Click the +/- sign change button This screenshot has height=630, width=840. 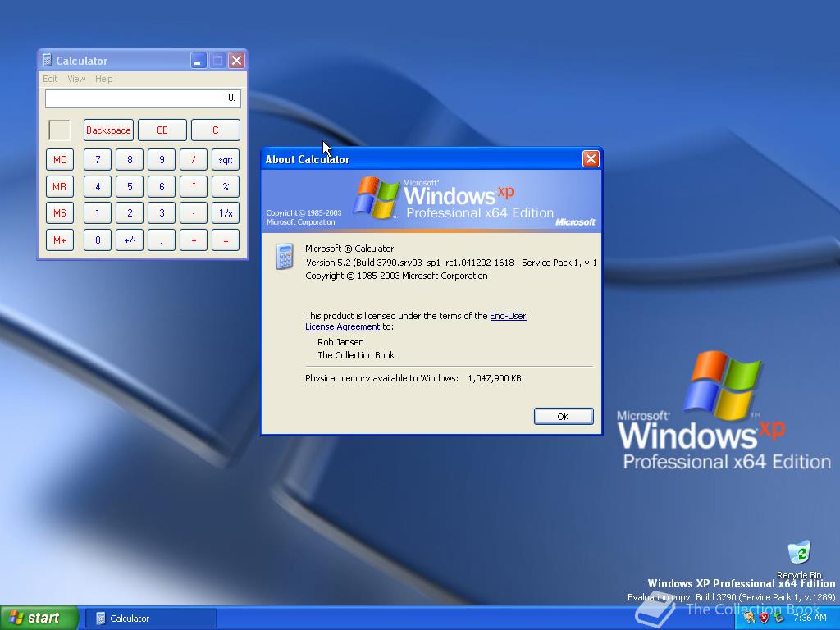[130, 240]
